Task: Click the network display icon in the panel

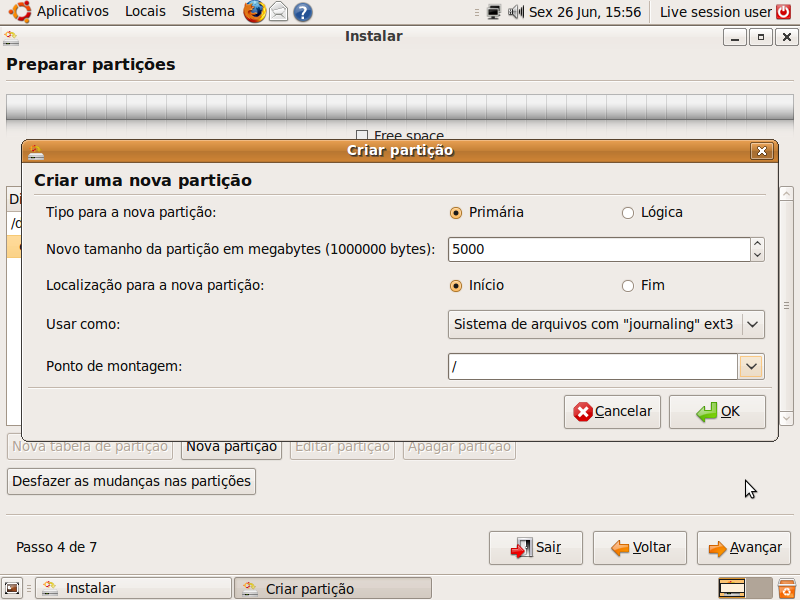Action: tap(491, 12)
